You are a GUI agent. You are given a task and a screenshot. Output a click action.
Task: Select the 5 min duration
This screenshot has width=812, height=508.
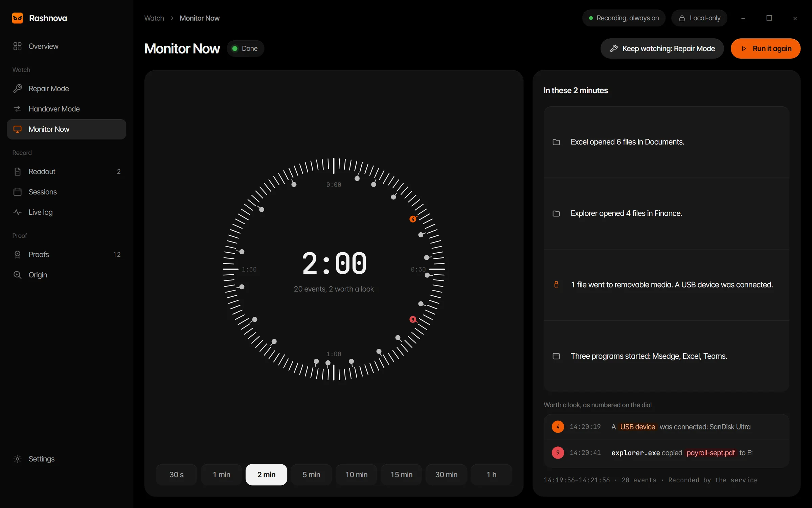(x=311, y=474)
